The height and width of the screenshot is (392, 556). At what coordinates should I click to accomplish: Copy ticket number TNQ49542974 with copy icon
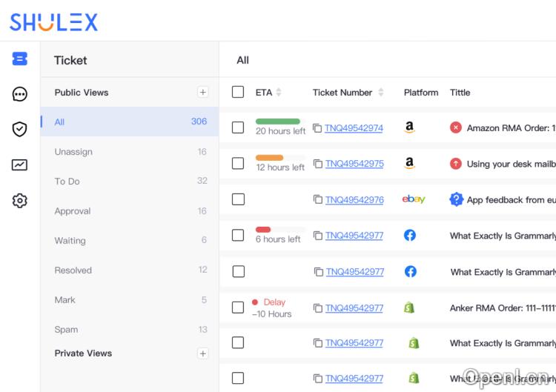click(x=317, y=128)
